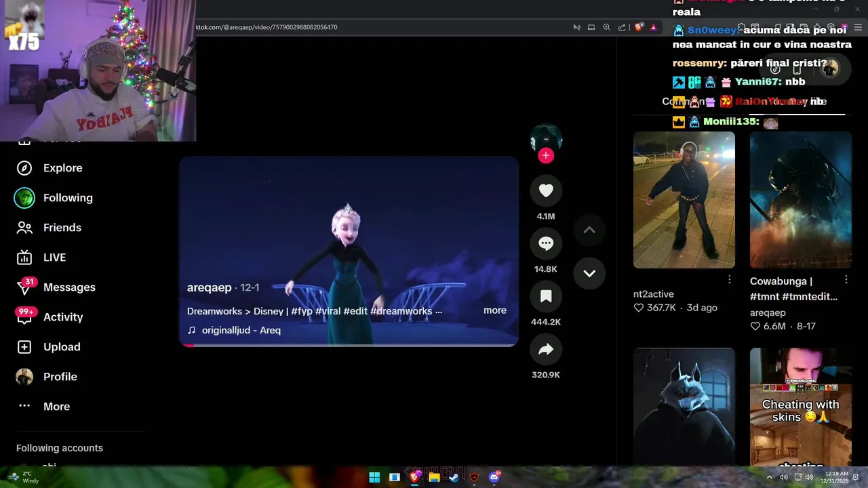
Task: Go to Friends page
Action: pyautogui.click(x=49, y=228)
